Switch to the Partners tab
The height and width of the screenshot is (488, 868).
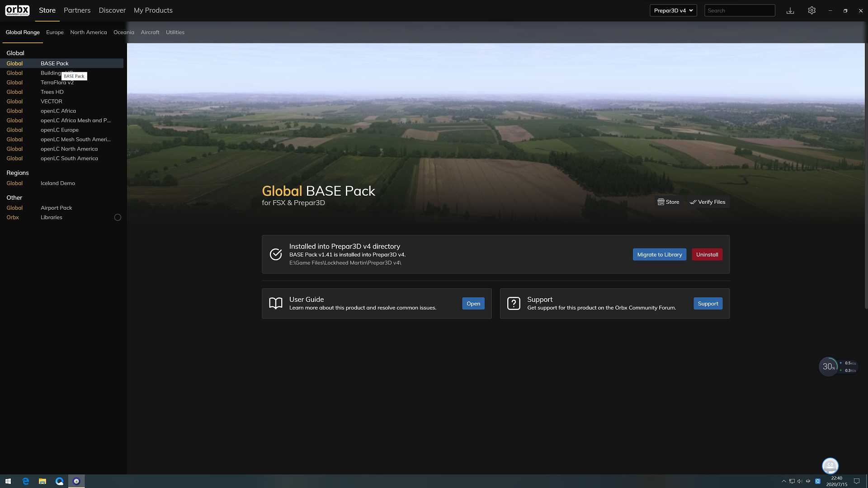tap(77, 10)
